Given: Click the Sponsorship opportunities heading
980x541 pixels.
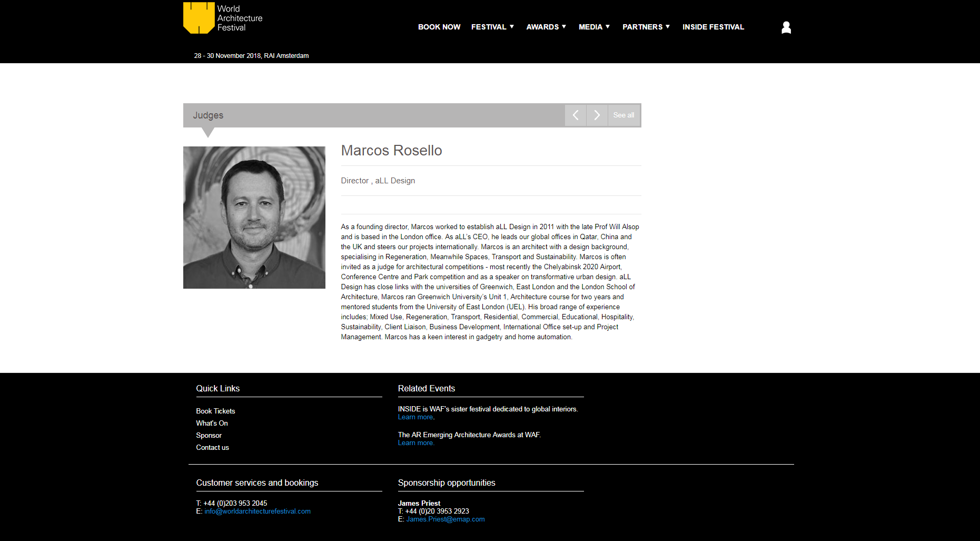Looking at the screenshot, I should pyautogui.click(x=447, y=483).
